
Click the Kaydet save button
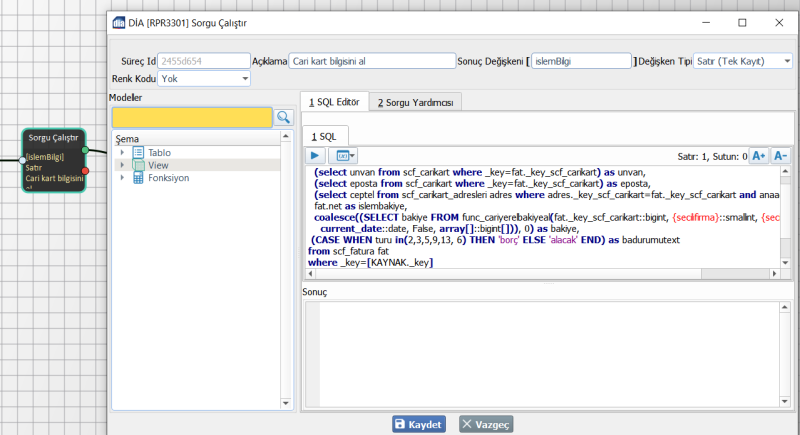(x=418, y=424)
